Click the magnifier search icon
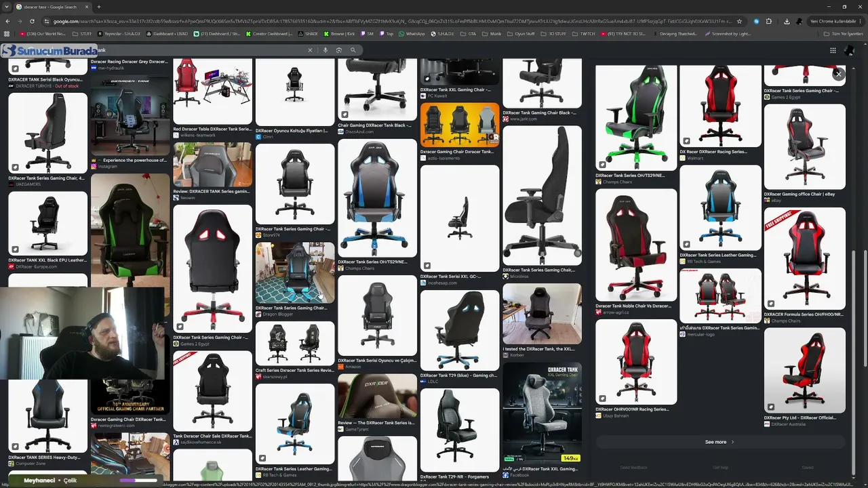Viewport: 868px width, 488px height. [353, 50]
